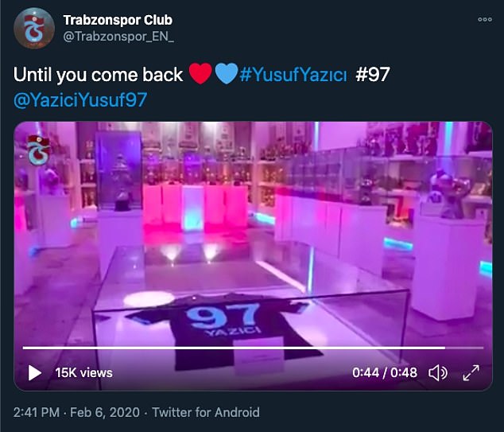Click the 0:44 / 0:48 time display
Image resolution: width=504 pixels, height=432 pixels.
pyautogui.click(x=385, y=373)
